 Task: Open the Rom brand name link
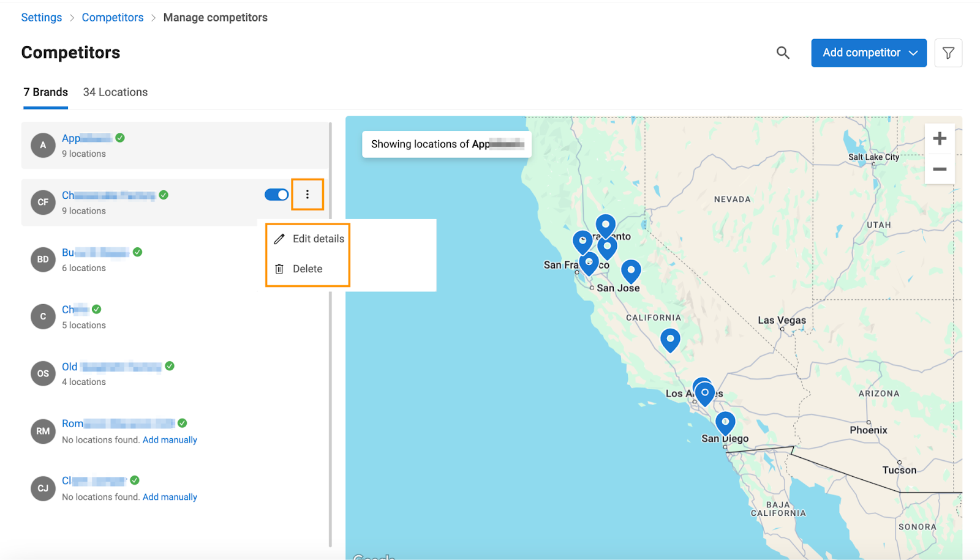pos(118,424)
